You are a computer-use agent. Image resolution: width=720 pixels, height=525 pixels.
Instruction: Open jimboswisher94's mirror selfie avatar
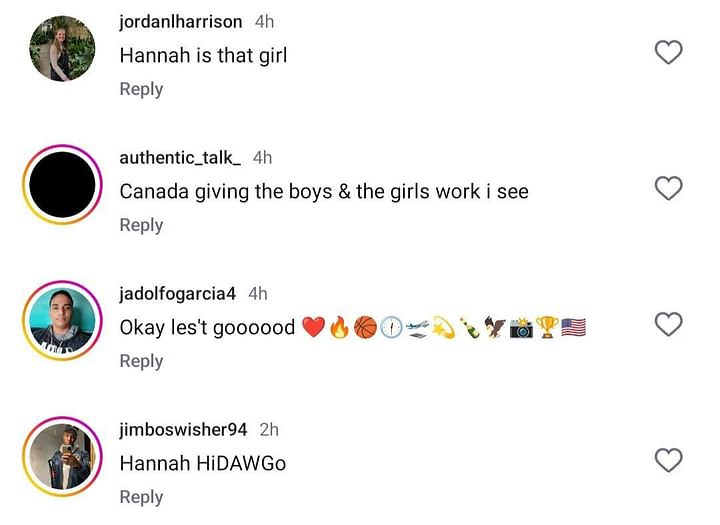[x=62, y=456]
